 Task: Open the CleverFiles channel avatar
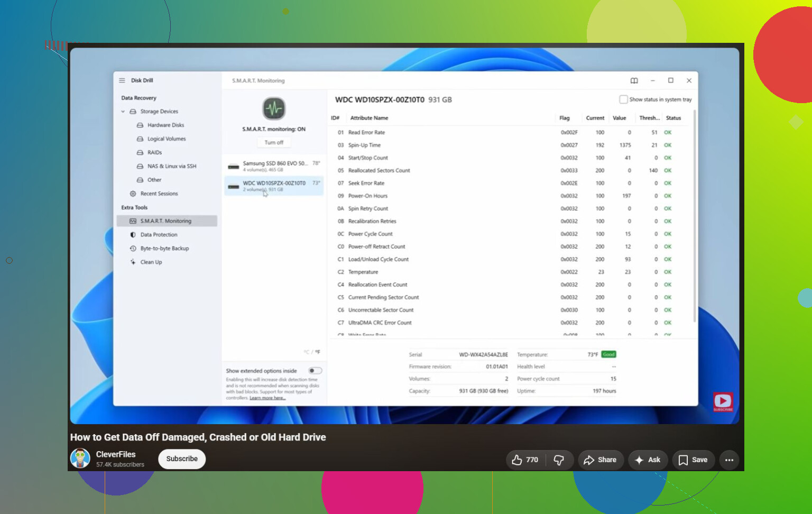click(x=80, y=458)
